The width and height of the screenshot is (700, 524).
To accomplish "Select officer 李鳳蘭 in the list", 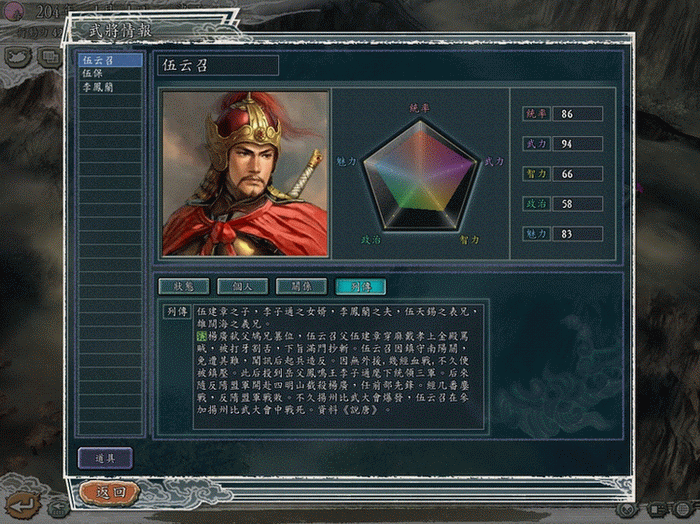I will (x=110, y=87).
